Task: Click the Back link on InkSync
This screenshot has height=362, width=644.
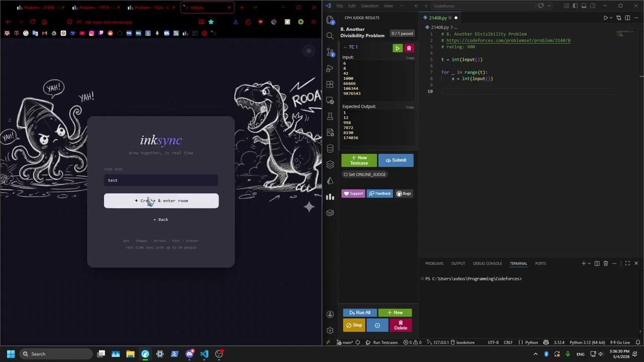Action: click(161, 219)
